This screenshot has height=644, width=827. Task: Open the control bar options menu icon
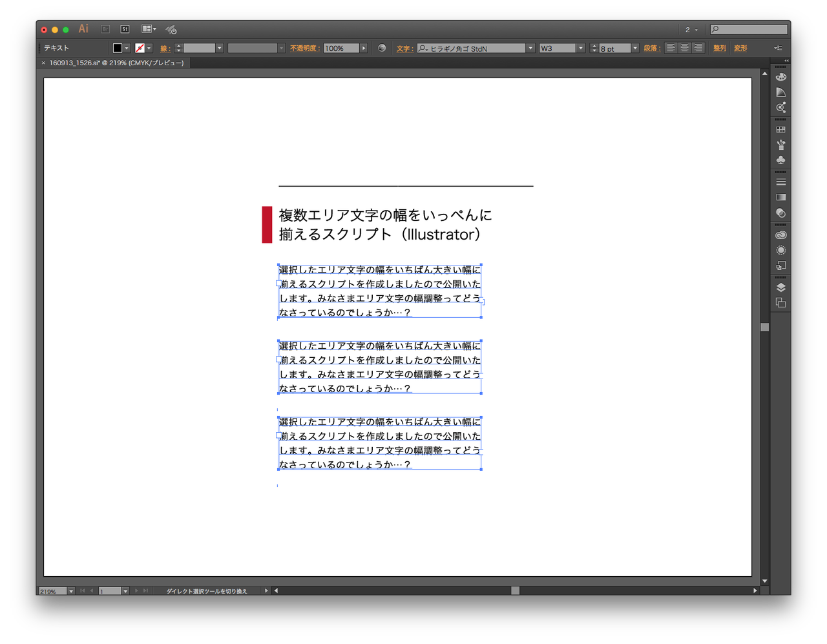point(778,48)
